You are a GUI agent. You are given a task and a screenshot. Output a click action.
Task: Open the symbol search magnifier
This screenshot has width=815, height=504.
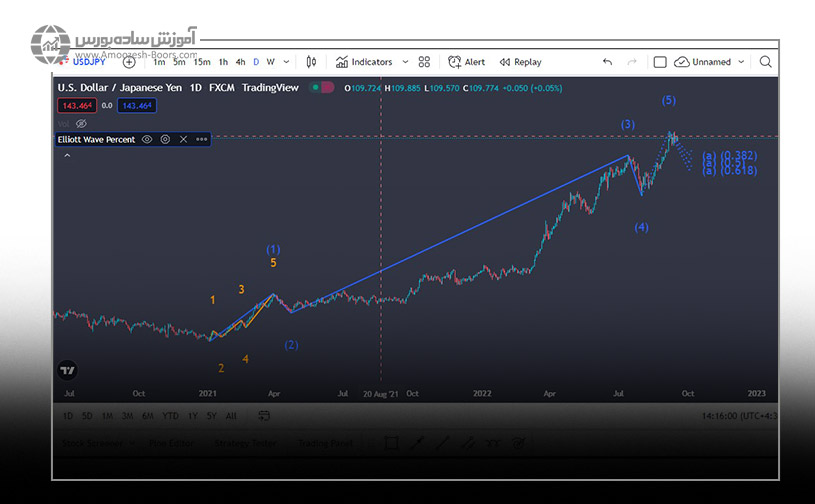click(x=765, y=62)
